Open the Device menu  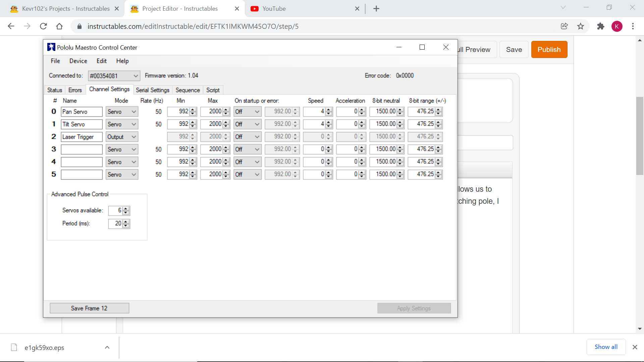pyautogui.click(x=78, y=61)
